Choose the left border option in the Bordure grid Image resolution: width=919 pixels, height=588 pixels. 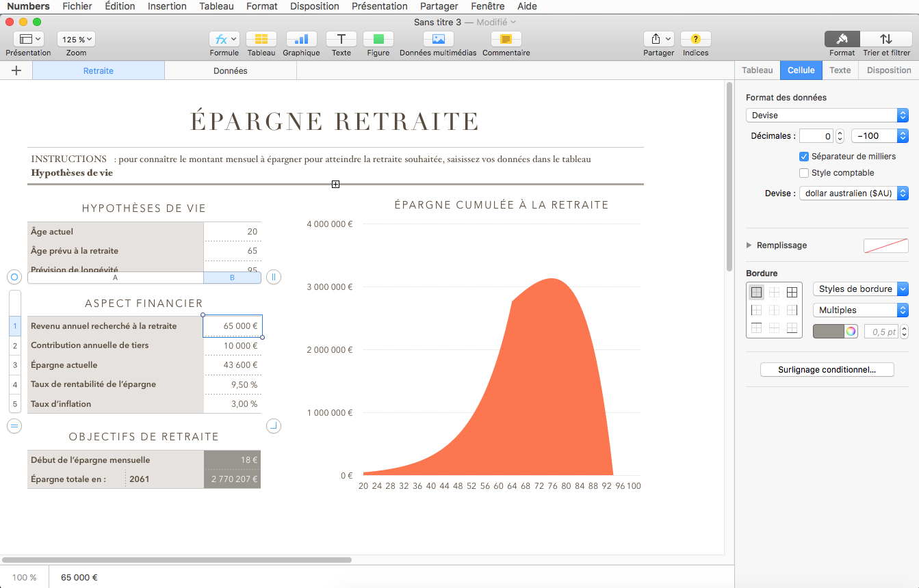(x=756, y=310)
